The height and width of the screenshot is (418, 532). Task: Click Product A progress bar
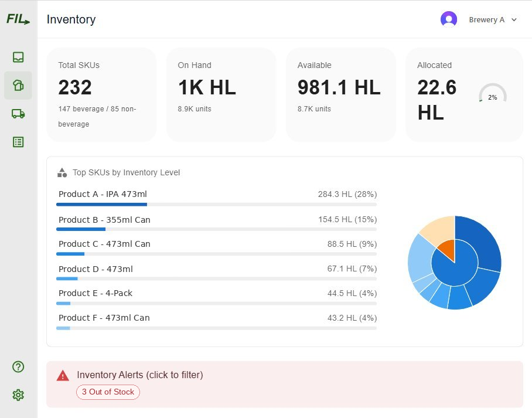tap(216, 205)
